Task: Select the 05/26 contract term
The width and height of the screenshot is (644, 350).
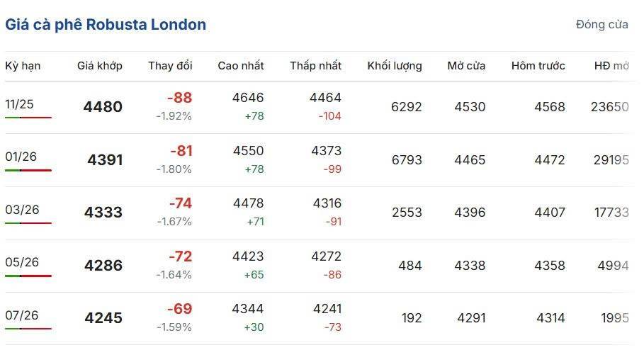Action: (21, 262)
